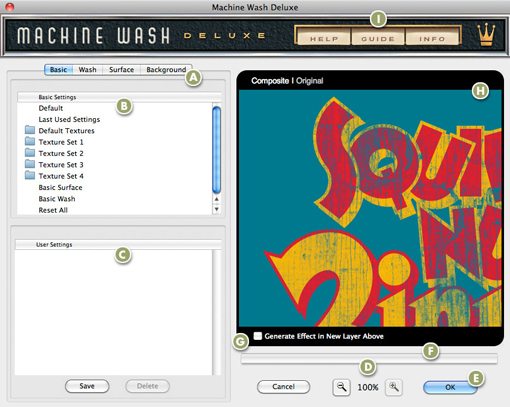Select the Default Textures label
Screen dimensions: 510x407
[66, 131]
